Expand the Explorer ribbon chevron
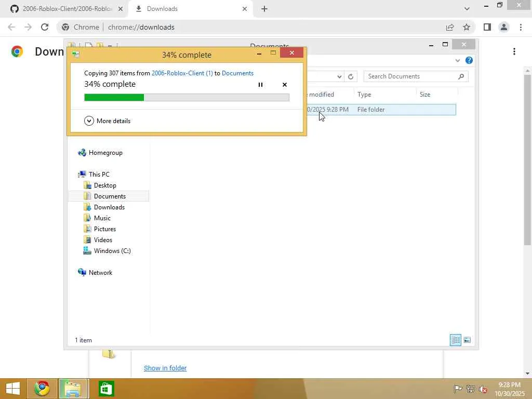 [x=457, y=60]
